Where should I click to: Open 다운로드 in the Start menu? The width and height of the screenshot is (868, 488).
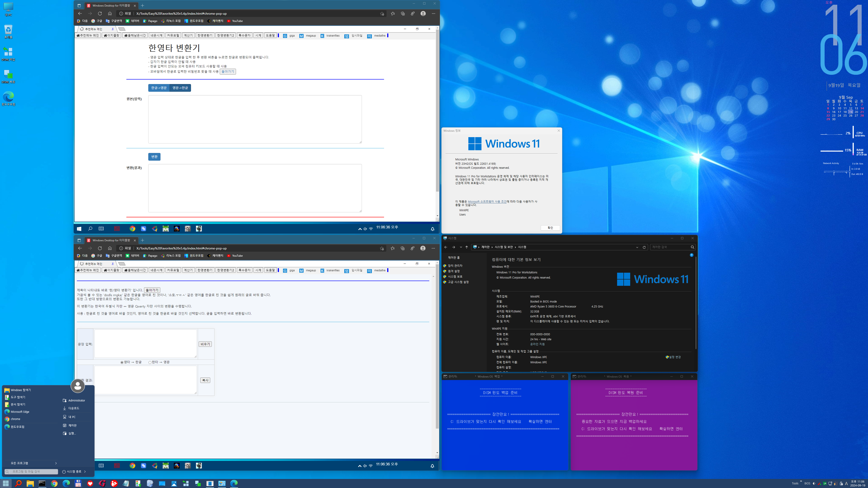coord(71,408)
